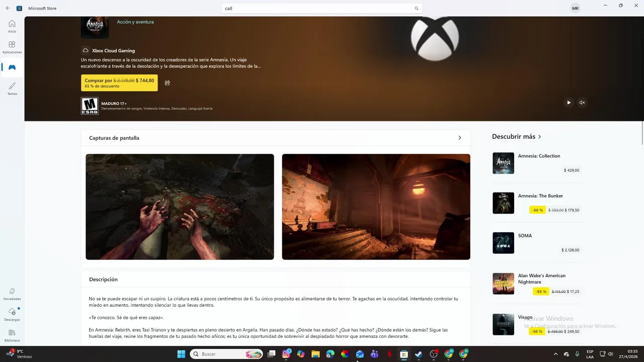Expand Capturas de pantalla section
The width and height of the screenshot is (644, 362).
459,138
